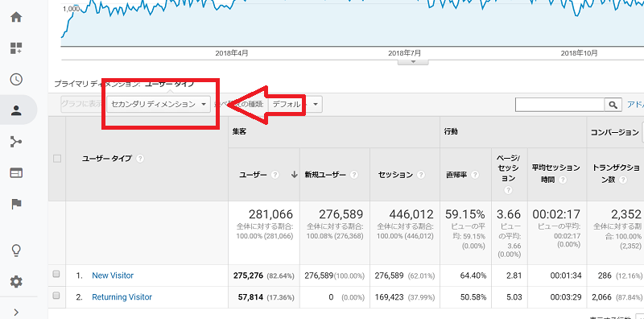This screenshot has height=319, width=644.
Task: Open the New Visitor link
Action: tap(113, 275)
